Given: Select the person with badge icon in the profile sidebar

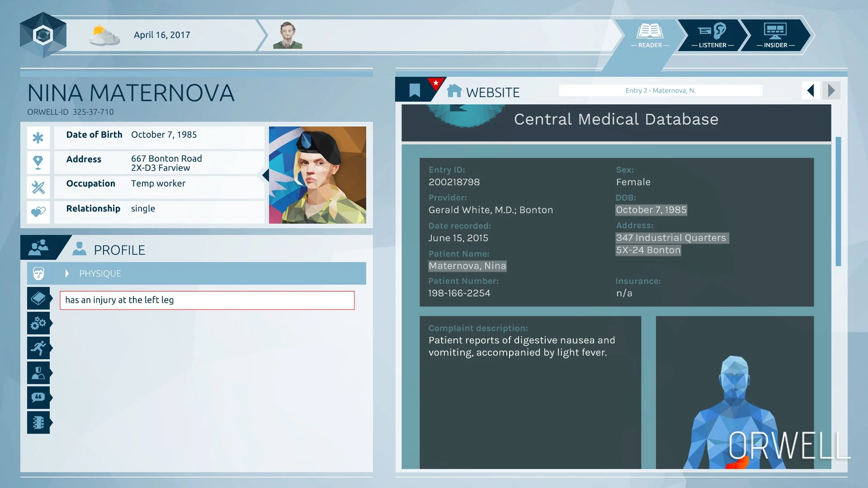Looking at the screenshot, I should click(38, 373).
